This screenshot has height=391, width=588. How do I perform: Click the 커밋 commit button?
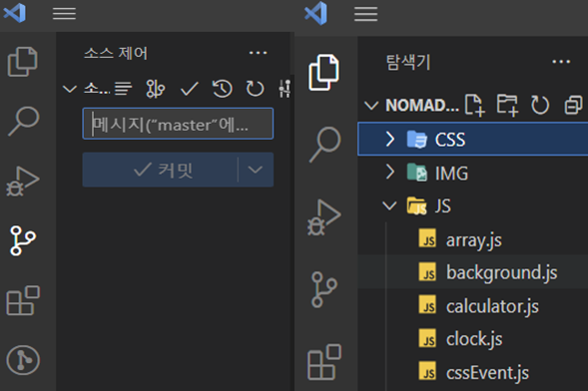click(160, 170)
